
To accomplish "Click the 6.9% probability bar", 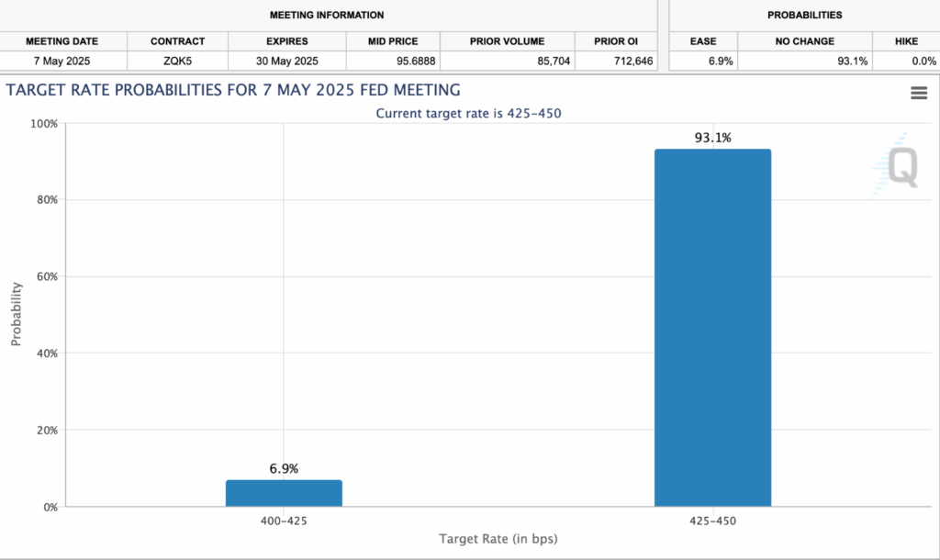I will [x=283, y=491].
